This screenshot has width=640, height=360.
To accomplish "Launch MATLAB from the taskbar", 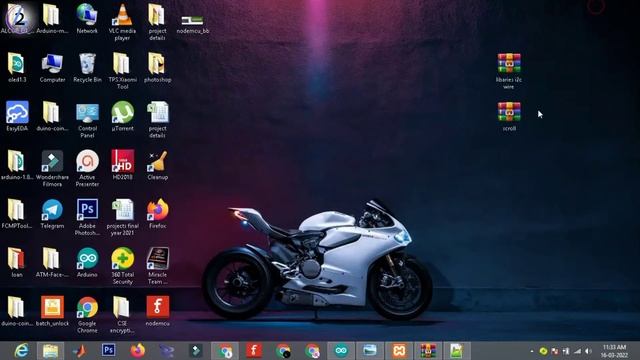I will (x=80, y=351).
